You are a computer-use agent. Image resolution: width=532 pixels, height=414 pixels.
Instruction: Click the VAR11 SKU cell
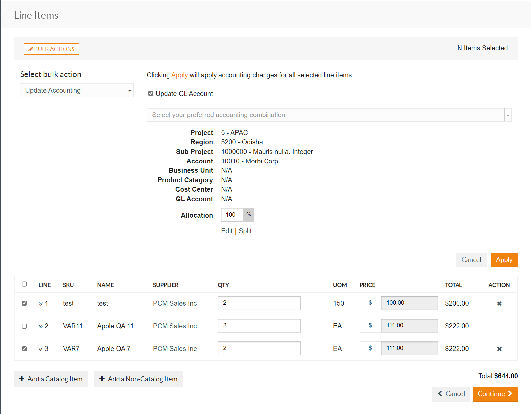click(x=73, y=326)
